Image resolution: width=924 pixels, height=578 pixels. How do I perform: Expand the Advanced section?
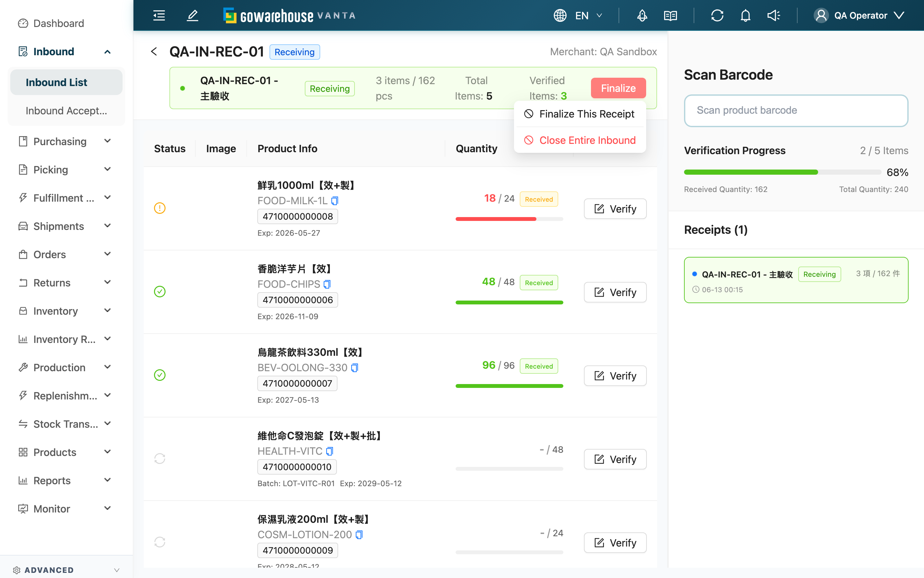pos(117,570)
